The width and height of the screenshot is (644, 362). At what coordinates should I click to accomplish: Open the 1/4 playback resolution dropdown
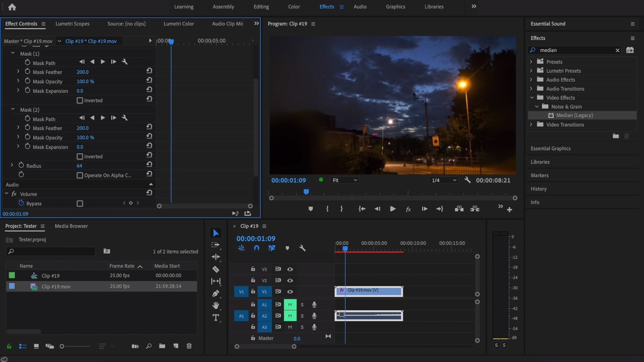coord(444,180)
